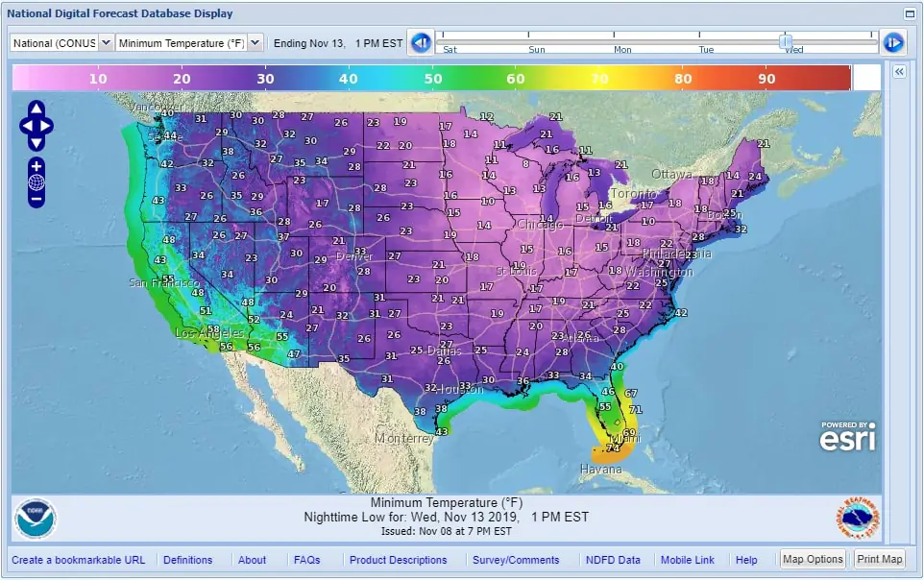The height and width of the screenshot is (580, 924).
Task: Open the About link
Action: (x=252, y=560)
